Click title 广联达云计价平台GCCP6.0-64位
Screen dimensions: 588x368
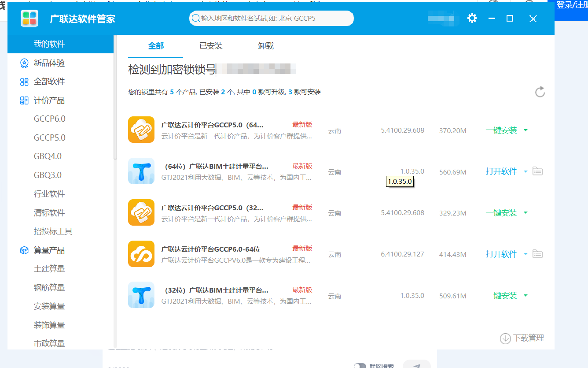click(x=210, y=249)
